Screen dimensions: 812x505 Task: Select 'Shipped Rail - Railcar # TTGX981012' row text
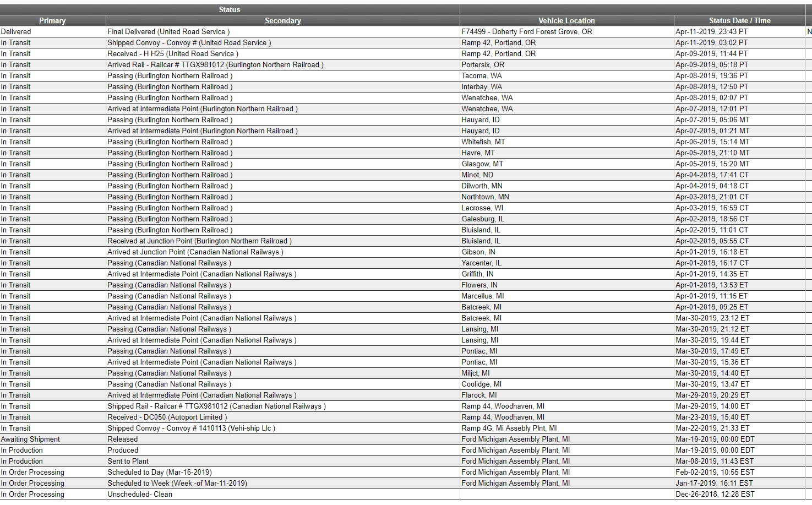point(216,406)
